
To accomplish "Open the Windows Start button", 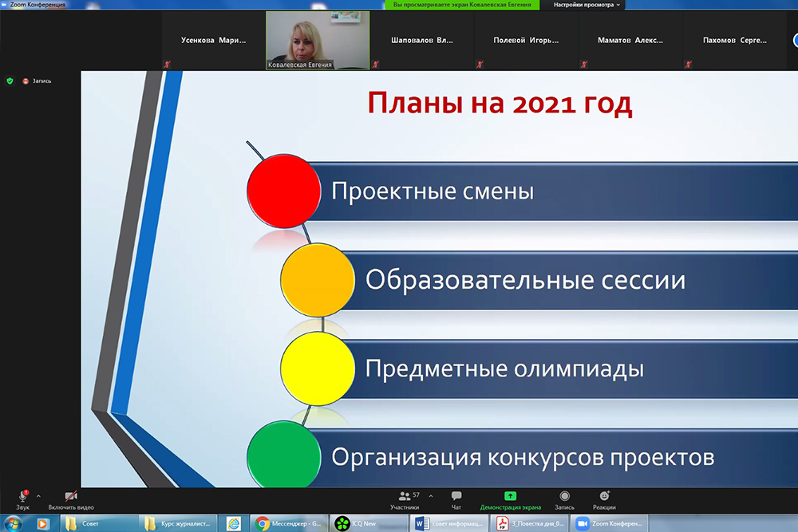I will coord(13,523).
